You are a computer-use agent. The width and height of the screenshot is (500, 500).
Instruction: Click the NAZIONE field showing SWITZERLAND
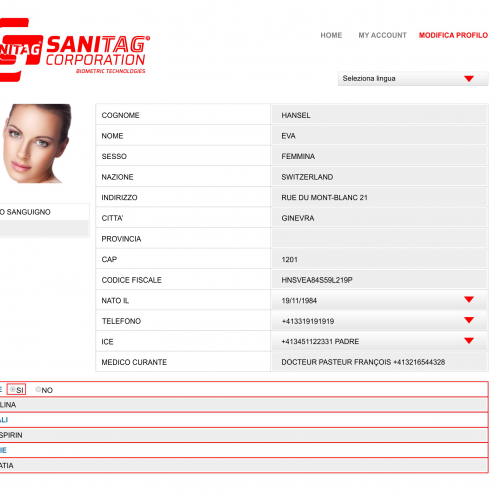click(x=380, y=177)
